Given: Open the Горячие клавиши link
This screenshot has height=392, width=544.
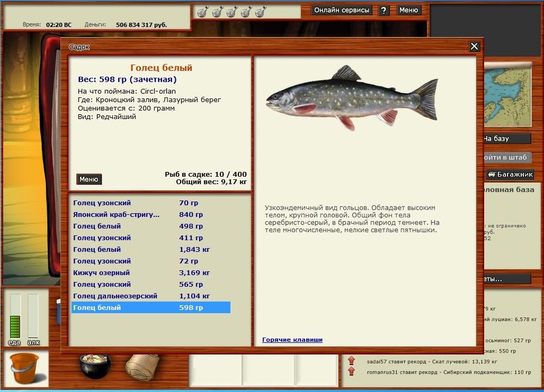Looking at the screenshot, I should [292, 340].
